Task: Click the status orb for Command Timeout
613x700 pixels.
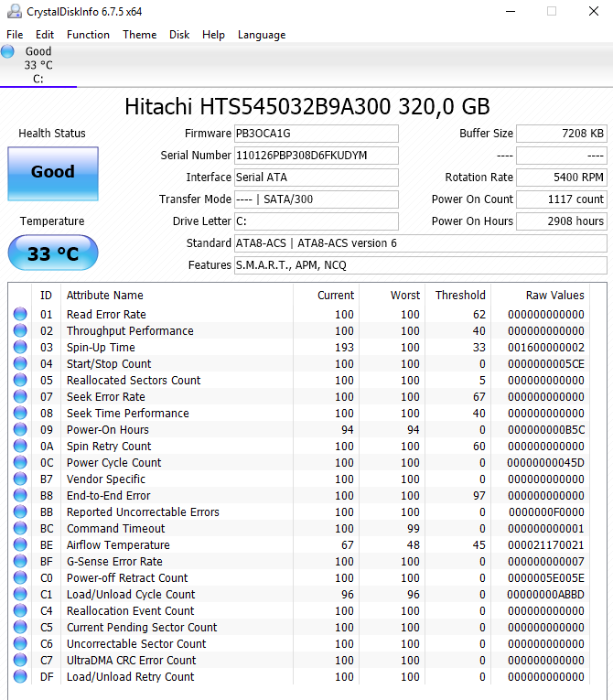Action: tap(20, 529)
